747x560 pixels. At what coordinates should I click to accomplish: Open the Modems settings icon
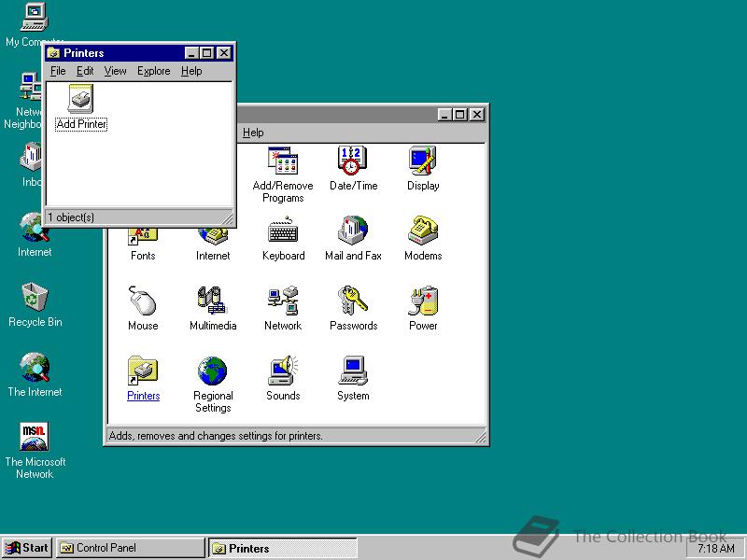tap(423, 231)
